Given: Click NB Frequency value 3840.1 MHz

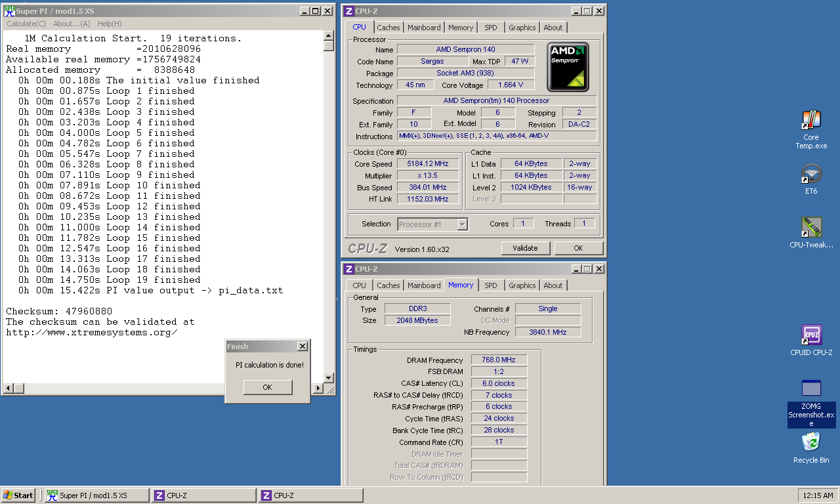Looking at the screenshot, I should (x=548, y=332).
